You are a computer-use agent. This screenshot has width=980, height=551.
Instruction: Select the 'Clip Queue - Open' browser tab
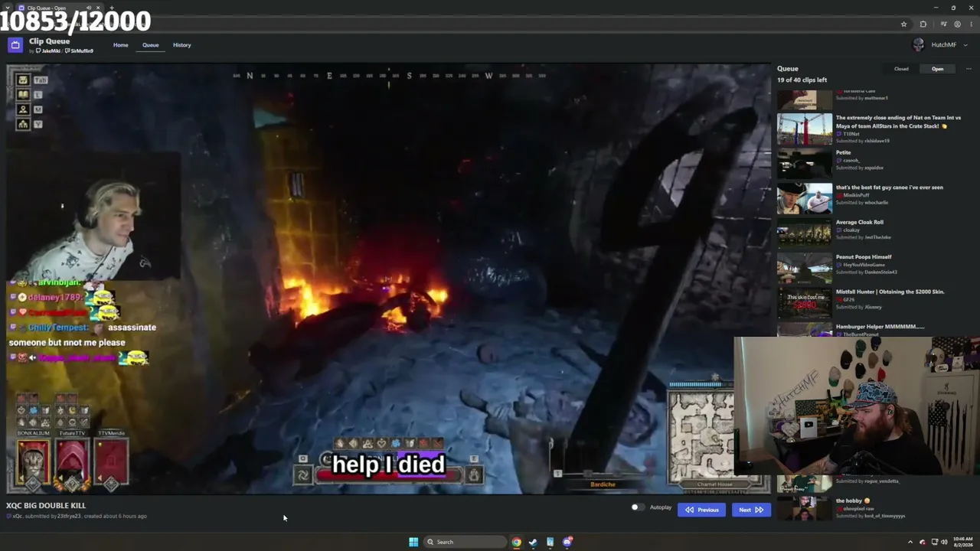(x=60, y=8)
